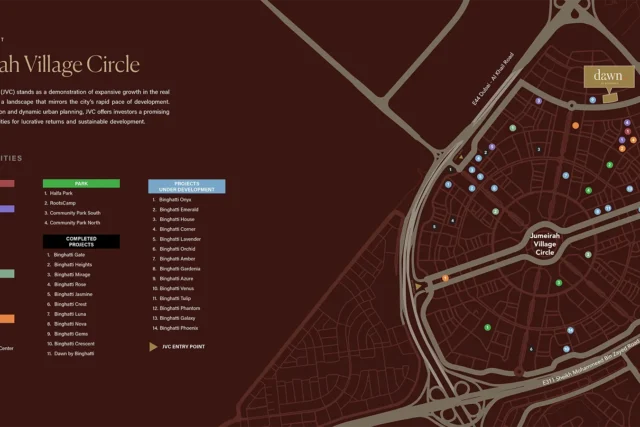Click the dawn logo label on map
This screenshot has height=427, width=640.
coord(607,76)
